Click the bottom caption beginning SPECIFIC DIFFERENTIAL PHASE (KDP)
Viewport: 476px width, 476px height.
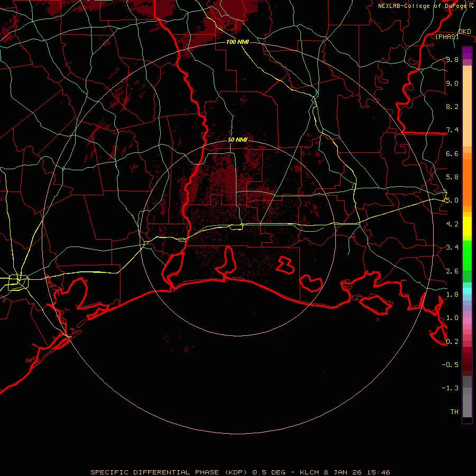tap(240, 472)
